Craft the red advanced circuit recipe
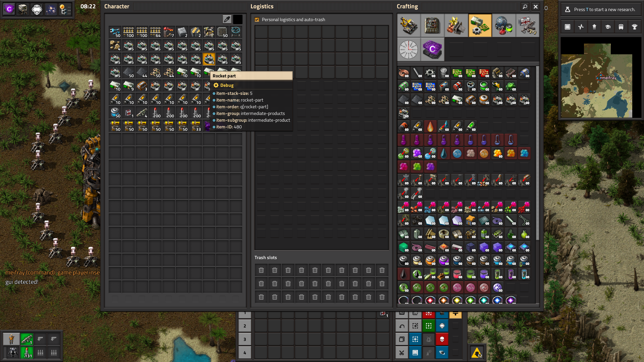This screenshot has width=644, height=362. [484, 73]
